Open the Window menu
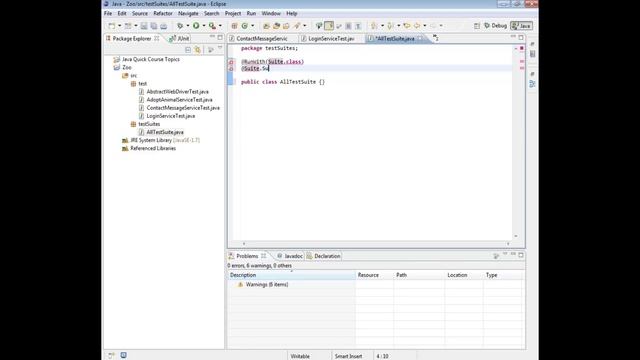Viewport: 640px width, 360px height. [x=271, y=13]
